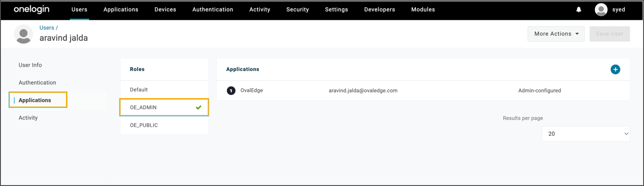Select the Default role
Screen dimensions: 644x186
(x=139, y=90)
